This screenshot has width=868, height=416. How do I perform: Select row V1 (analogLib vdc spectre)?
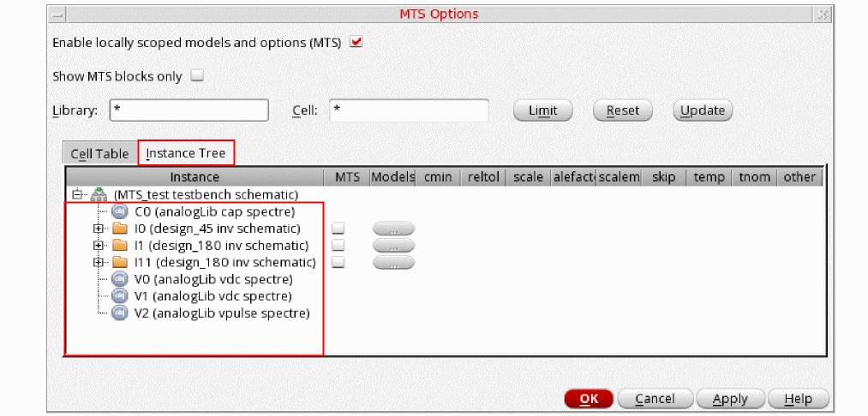213,295
